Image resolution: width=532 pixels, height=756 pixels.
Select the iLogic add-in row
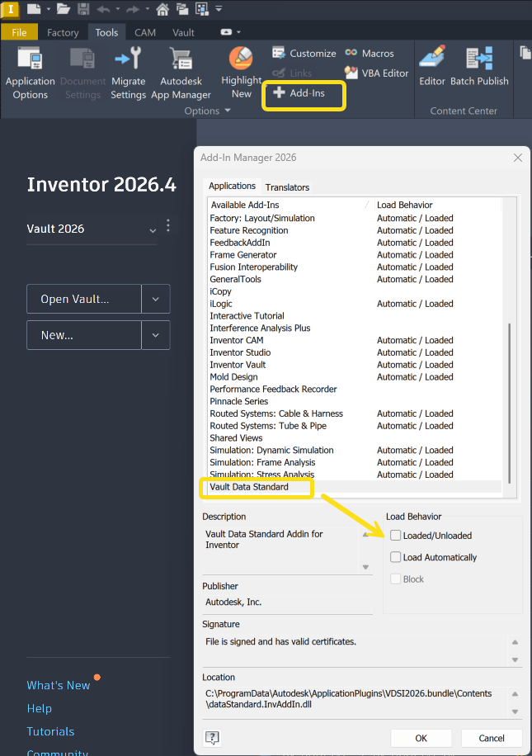coord(355,303)
